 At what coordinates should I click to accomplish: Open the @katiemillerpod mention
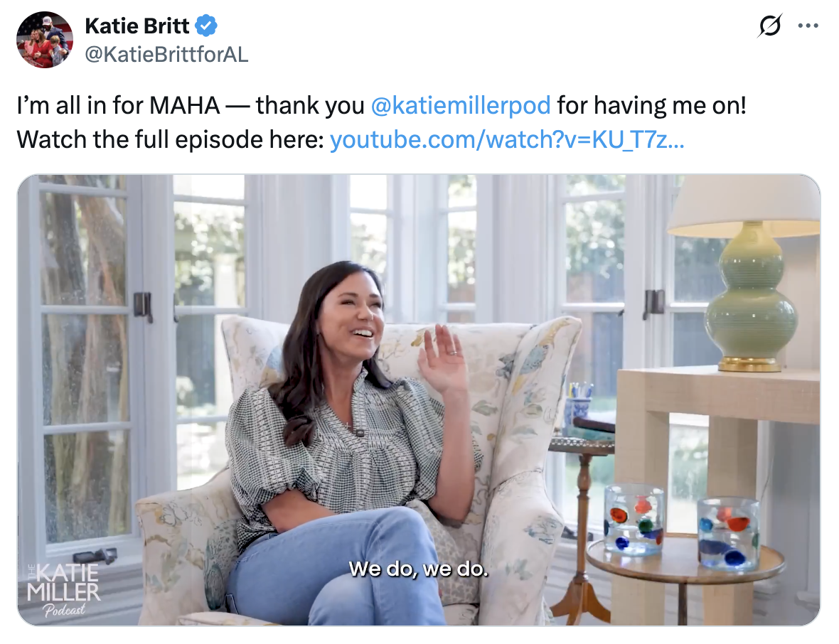point(461,105)
